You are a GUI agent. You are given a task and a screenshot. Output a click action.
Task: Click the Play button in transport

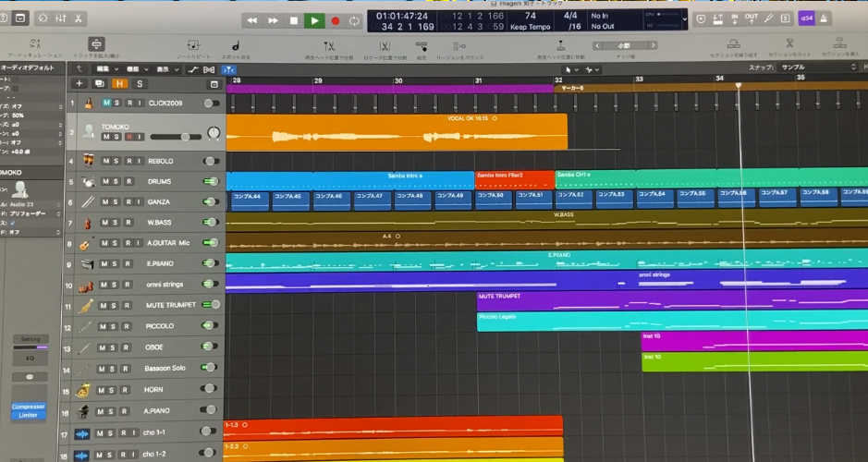coord(314,20)
